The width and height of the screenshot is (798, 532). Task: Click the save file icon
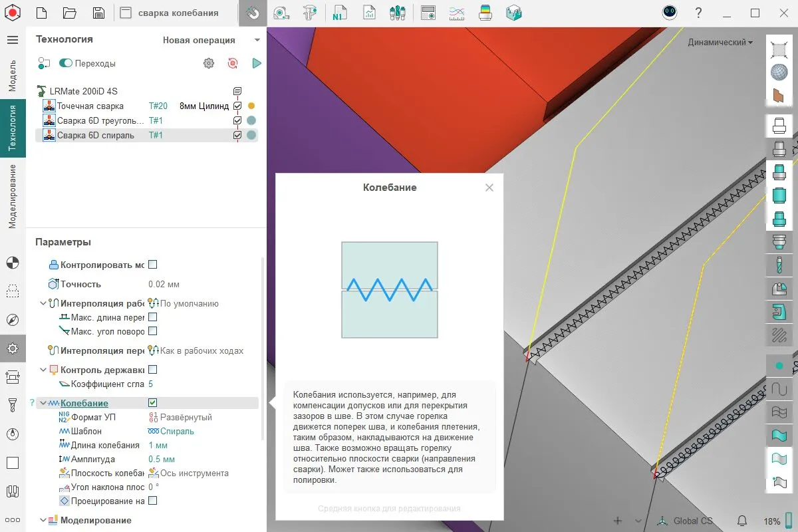pyautogui.click(x=98, y=13)
